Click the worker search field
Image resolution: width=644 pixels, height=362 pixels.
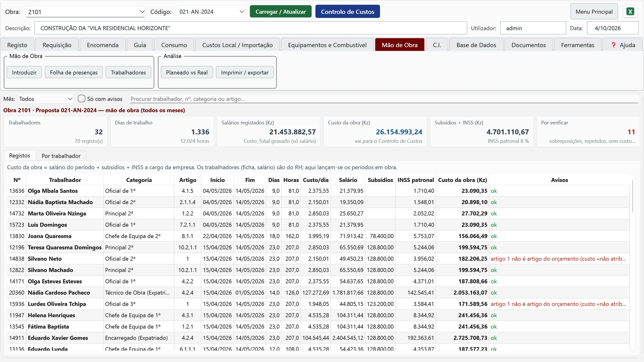(x=384, y=99)
